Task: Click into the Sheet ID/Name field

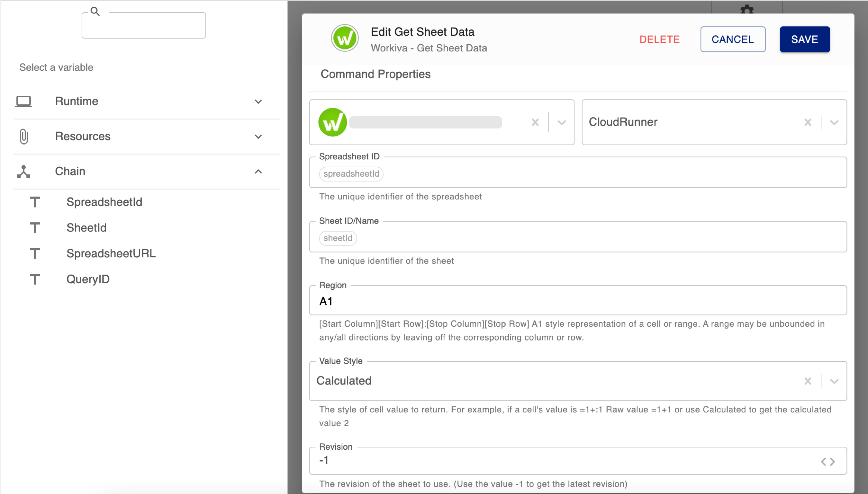Action: [578, 237]
